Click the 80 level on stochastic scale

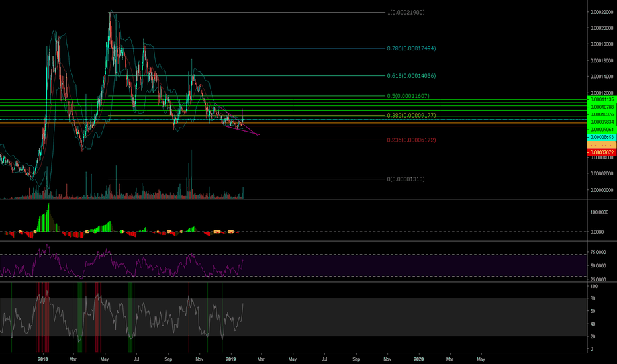click(593, 298)
